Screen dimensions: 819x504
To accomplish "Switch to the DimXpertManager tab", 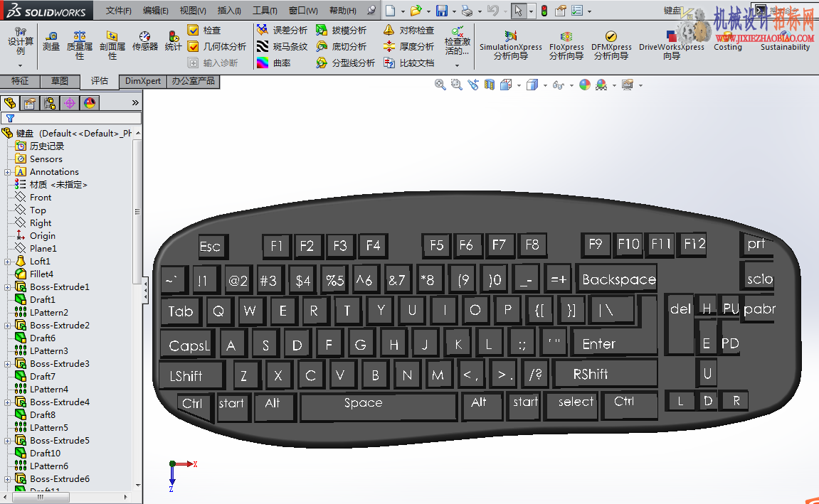I will (70, 103).
